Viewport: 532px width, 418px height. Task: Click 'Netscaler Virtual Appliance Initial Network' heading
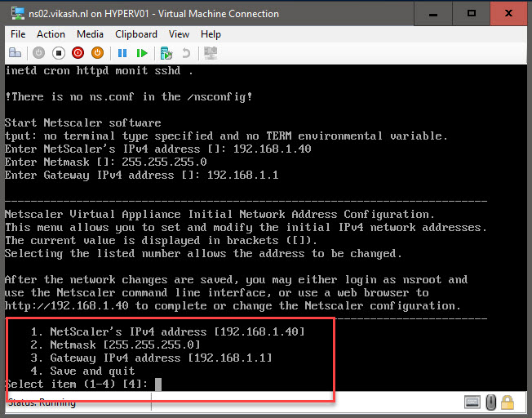coord(219,214)
